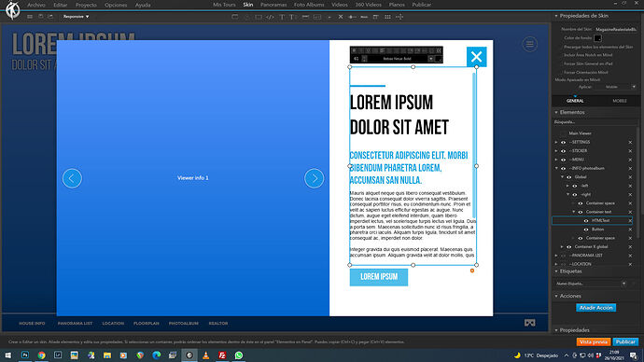Click the blue X close button on canvas
644x362 pixels.
(476, 57)
